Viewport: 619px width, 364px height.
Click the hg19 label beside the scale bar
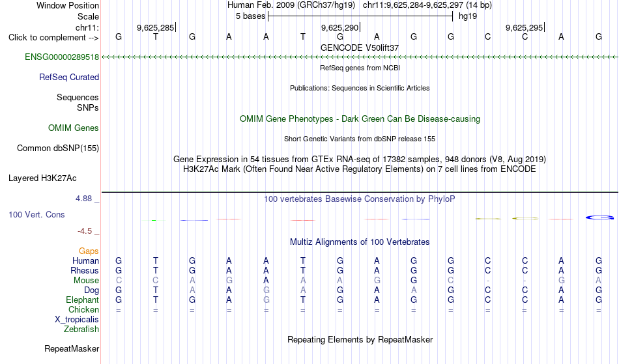coord(468,16)
